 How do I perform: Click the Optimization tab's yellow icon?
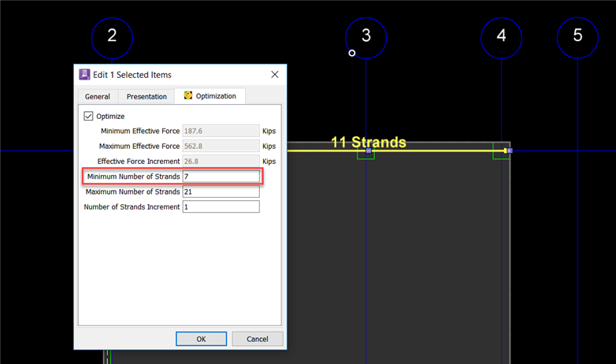tap(188, 95)
